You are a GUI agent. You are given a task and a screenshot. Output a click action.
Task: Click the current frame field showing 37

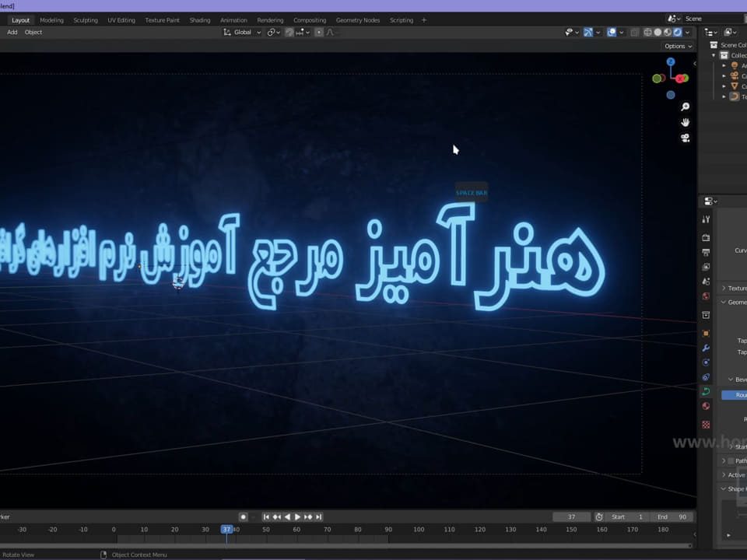572,516
